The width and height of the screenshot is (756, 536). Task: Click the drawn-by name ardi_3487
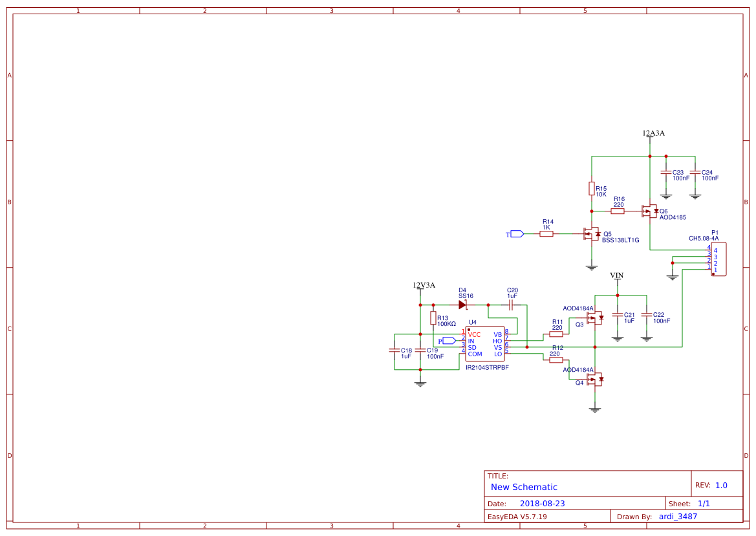(x=677, y=516)
